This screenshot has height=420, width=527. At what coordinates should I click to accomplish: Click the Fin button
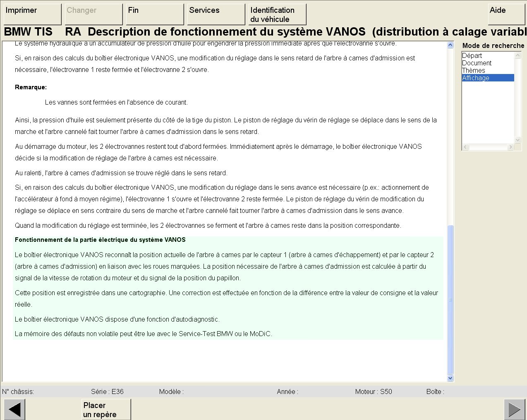point(155,14)
